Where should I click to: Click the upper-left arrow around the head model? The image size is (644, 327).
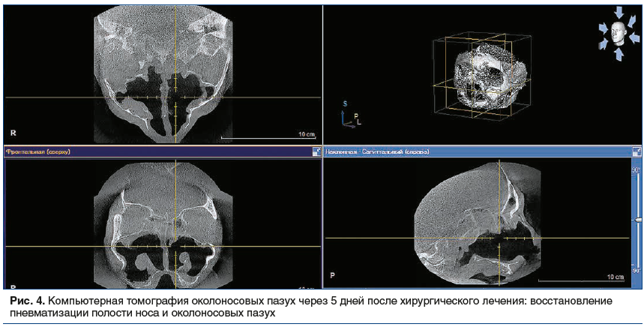[604, 28]
